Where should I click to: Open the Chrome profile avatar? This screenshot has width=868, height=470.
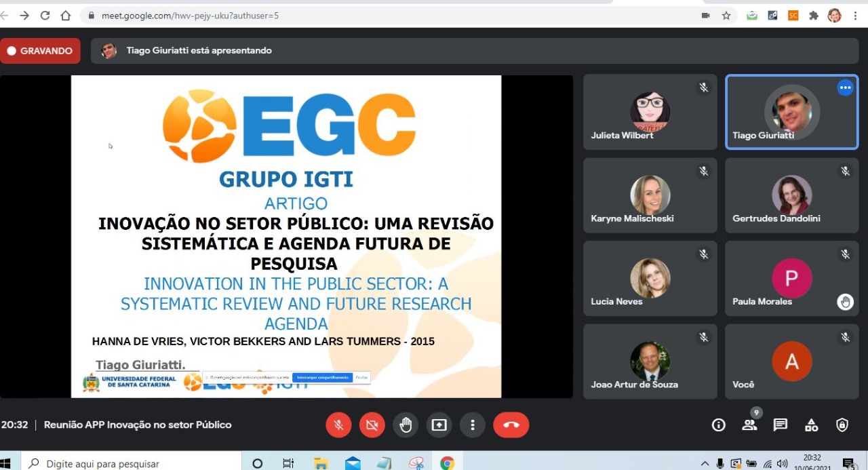click(835, 15)
